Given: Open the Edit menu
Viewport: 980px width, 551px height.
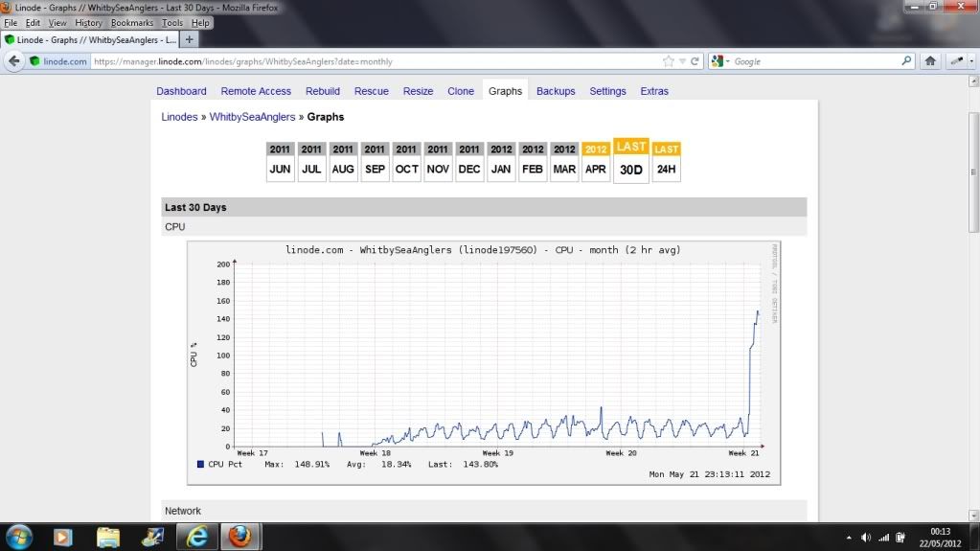Looking at the screenshot, I should pos(33,22).
